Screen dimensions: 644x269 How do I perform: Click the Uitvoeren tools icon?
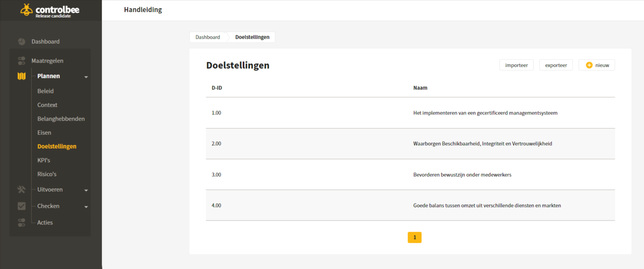[21, 189]
